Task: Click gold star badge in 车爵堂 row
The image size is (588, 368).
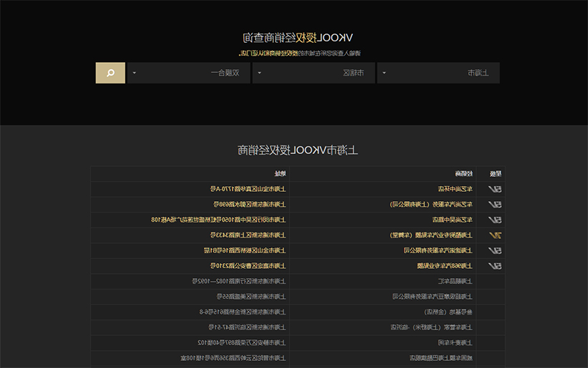Action: point(495,235)
